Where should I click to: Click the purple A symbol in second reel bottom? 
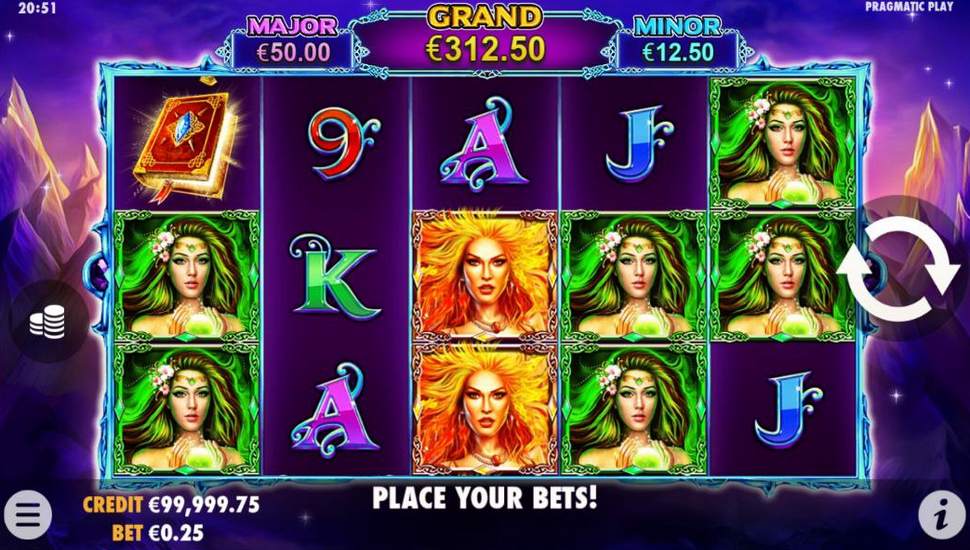coord(334,411)
